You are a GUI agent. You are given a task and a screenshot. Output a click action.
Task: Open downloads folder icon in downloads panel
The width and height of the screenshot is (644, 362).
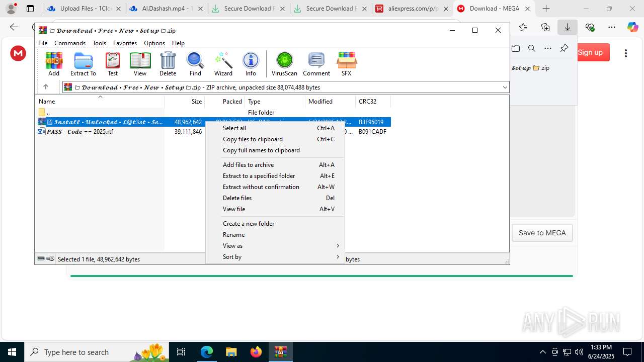516,48
